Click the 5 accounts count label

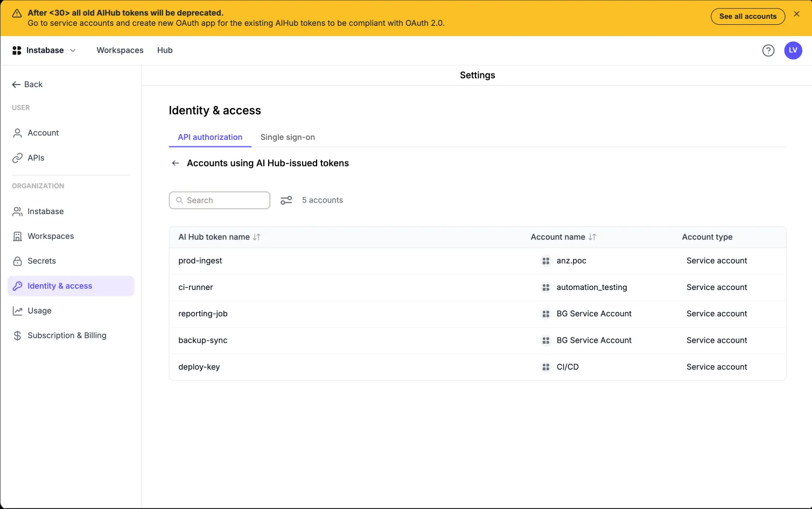pos(323,200)
